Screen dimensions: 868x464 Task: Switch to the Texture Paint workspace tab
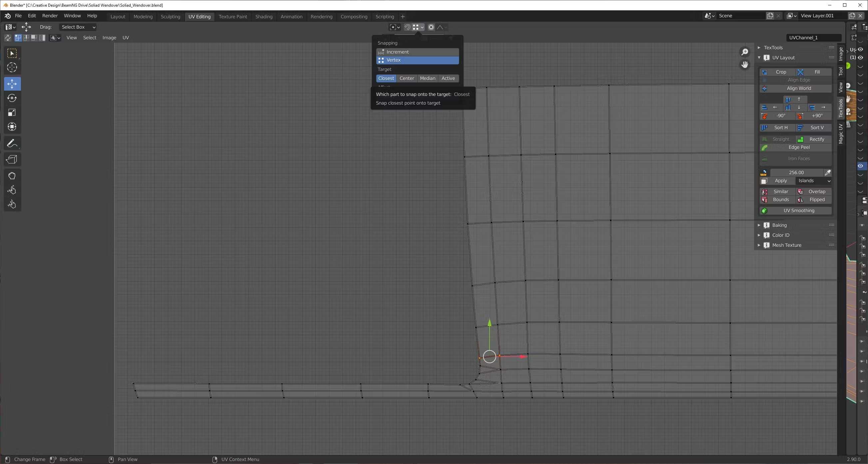(232, 17)
